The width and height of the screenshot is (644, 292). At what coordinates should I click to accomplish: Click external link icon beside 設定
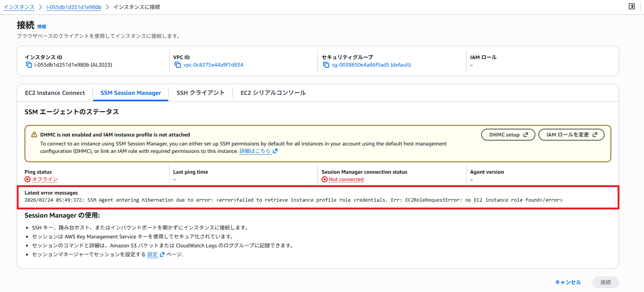(162, 254)
